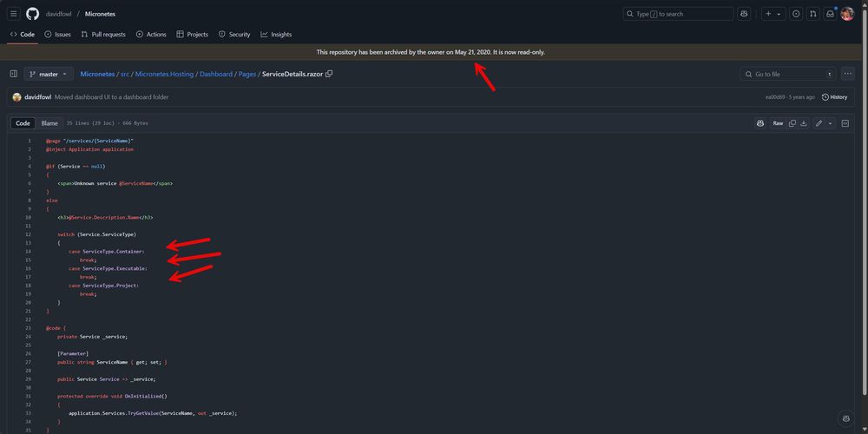
Task: Click 'public string ServiceName' property line
Action: [112, 362]
